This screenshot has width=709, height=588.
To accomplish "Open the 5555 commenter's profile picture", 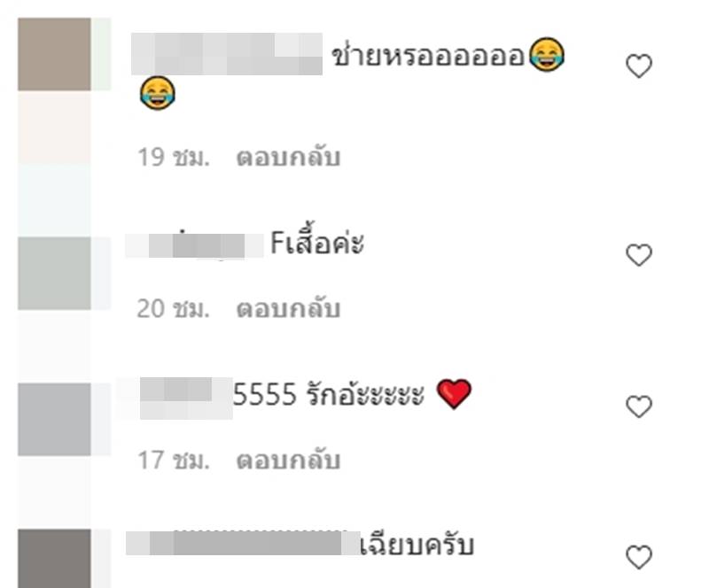I will (54, 420).
